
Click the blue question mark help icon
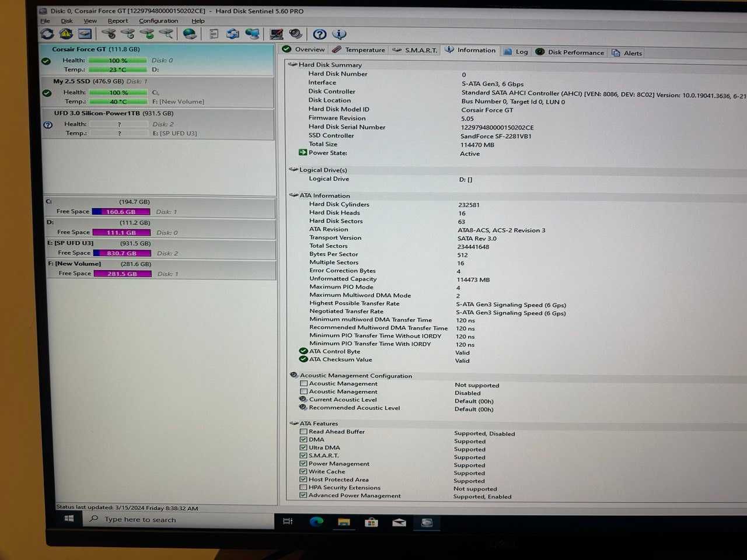point(319,34)
